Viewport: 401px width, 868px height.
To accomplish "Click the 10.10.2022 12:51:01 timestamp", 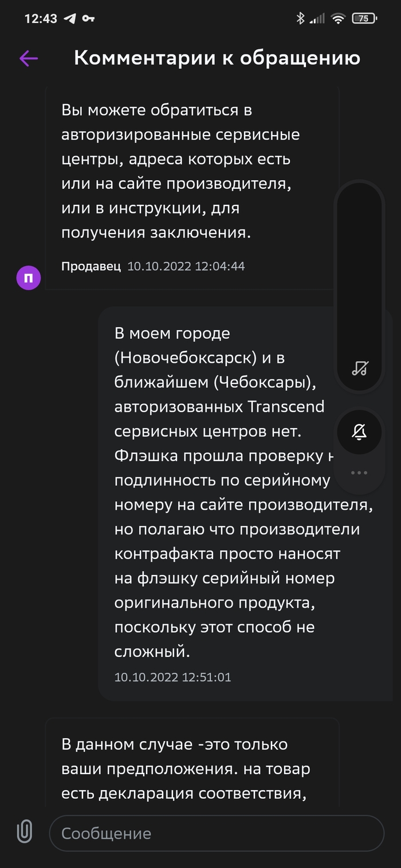I will (172, 677).
